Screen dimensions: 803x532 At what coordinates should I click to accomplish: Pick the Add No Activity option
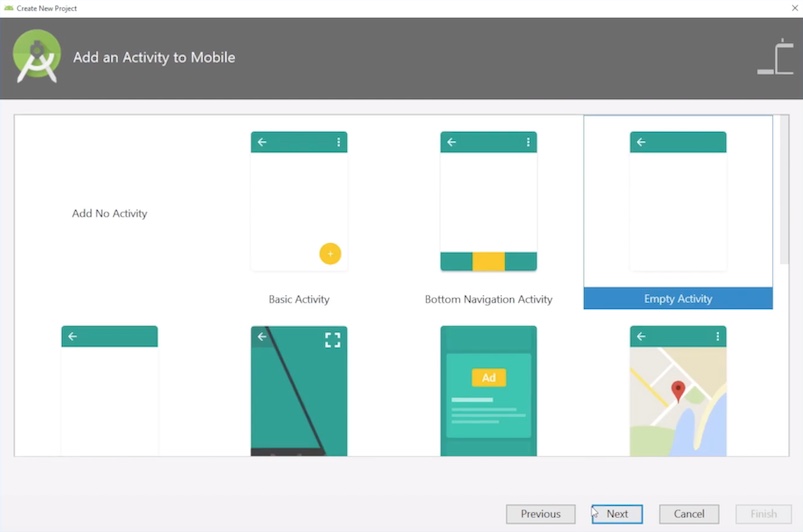pos(110,214)
